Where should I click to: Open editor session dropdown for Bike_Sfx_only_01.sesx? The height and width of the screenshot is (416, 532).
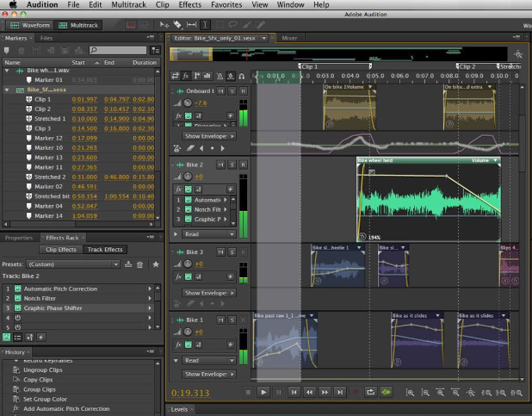[x=264, y=38]
